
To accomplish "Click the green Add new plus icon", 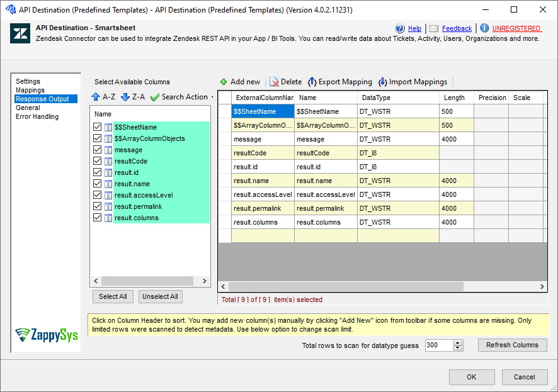I will tap(224, 82).
